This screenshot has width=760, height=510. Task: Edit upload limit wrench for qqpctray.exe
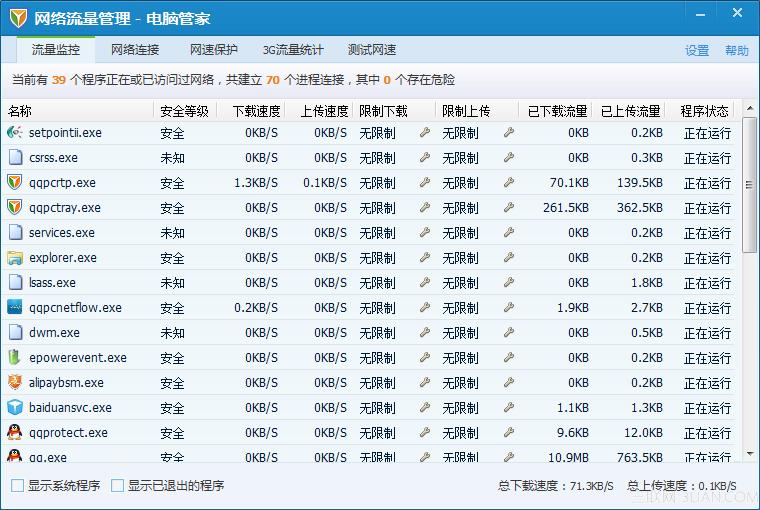tap(508, 207)
